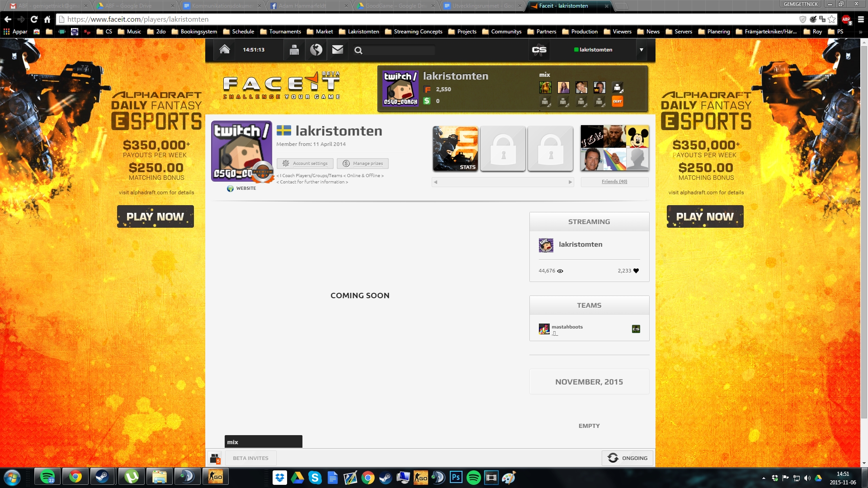Click the CS game selector icon
This screenshot has width=868, height=488.
coord(539,50)
